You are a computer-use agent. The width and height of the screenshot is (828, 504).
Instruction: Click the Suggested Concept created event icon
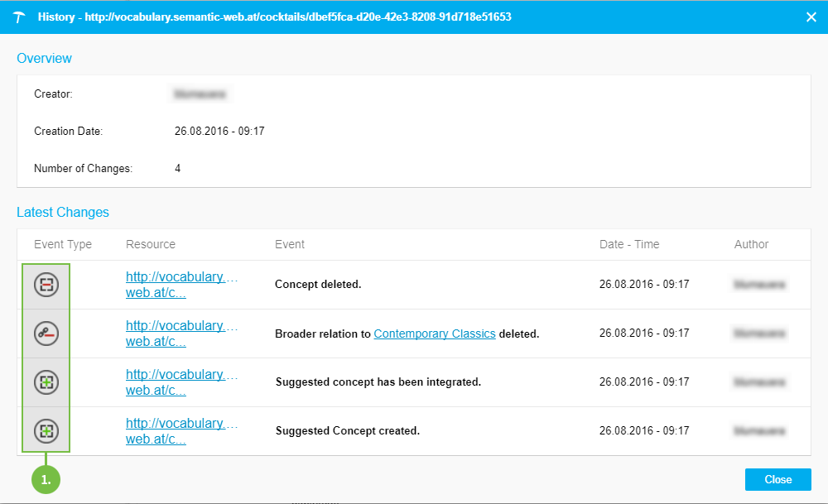46,430
